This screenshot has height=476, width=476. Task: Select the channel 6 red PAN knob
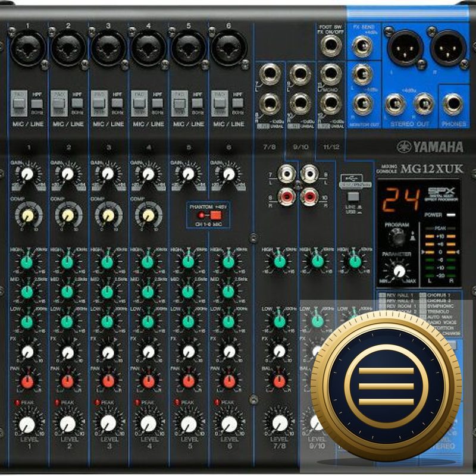229,382
